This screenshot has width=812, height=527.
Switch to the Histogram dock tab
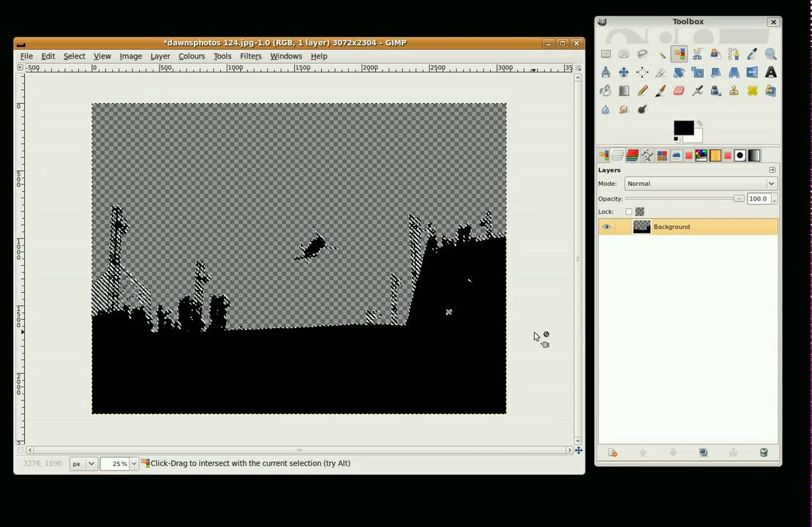(x=677, y=155)
